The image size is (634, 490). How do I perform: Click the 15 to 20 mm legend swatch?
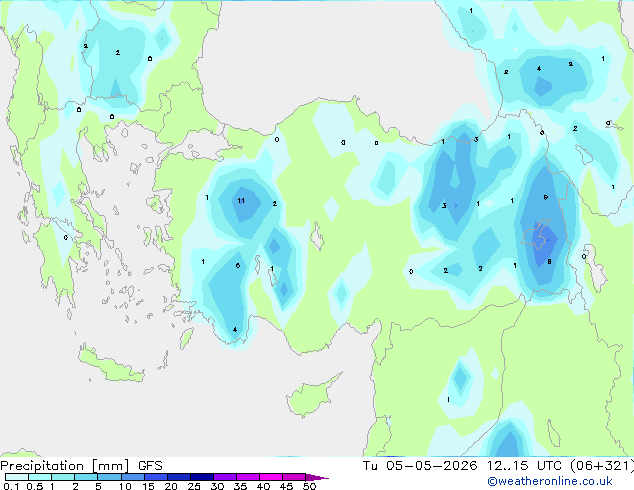(155, 477)
